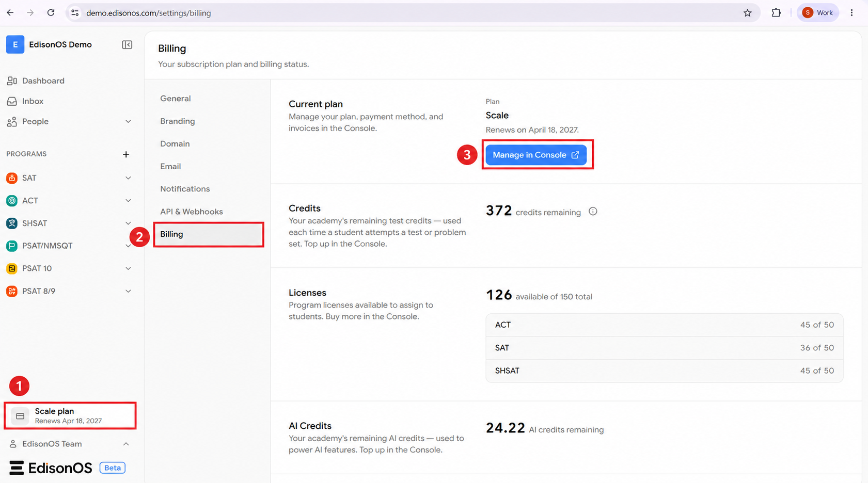Bookmark this page with star icon
The width and height of the screenshot is (868, 483).
point(747,13)
